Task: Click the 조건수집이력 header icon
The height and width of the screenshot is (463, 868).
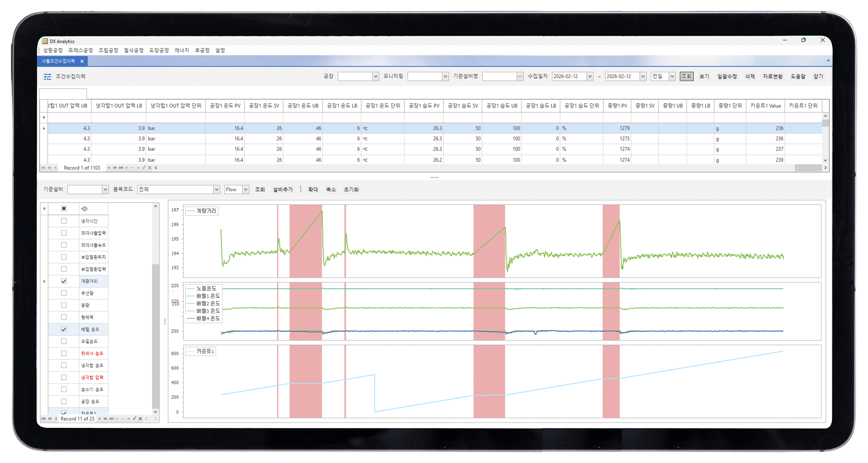Action: point(47,77)
